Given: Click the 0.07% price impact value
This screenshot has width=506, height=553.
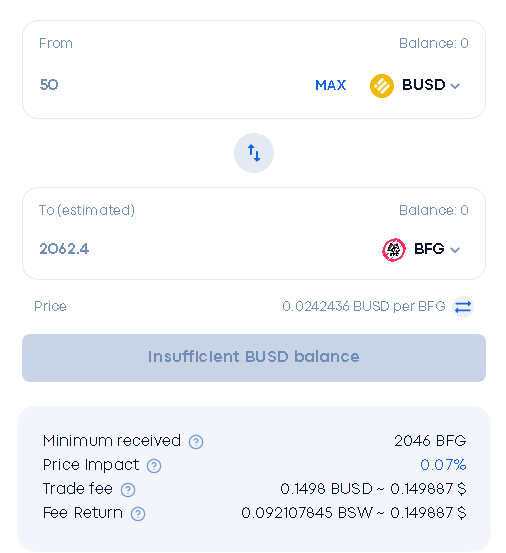Looking at the screenshot, I should 443,465.
